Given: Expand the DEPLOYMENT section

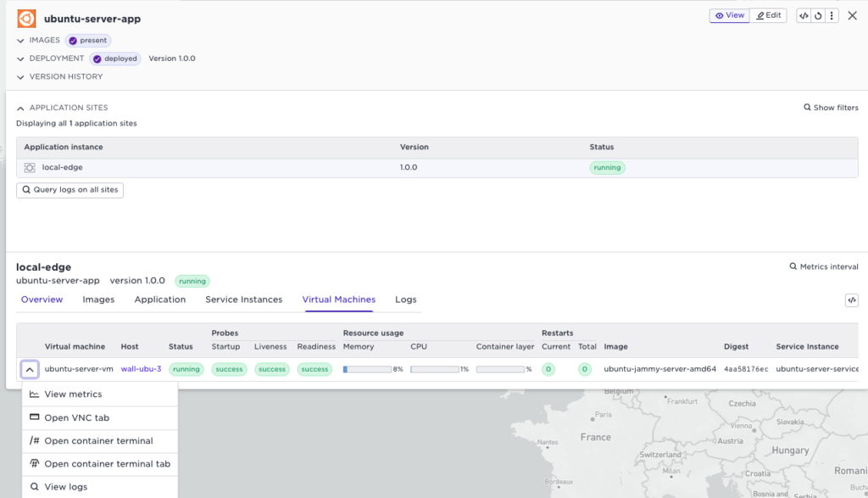Looking at the screenshot, I should point(21,59).
